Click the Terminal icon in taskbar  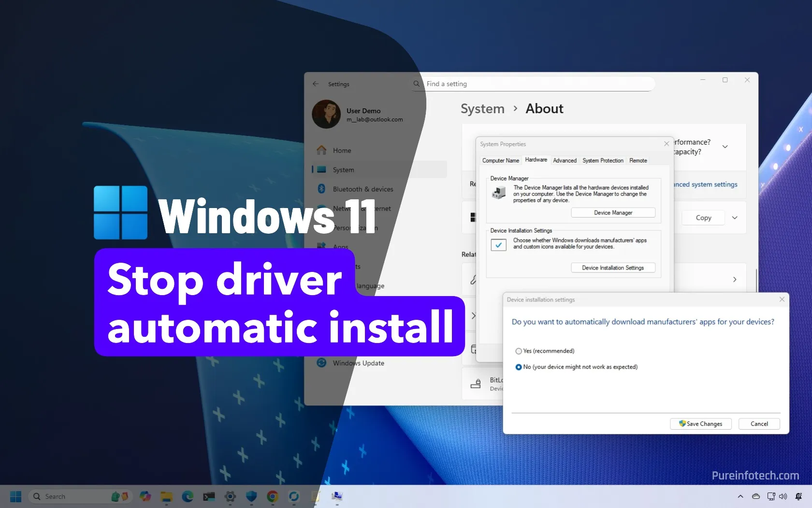(x=209, y=496)
